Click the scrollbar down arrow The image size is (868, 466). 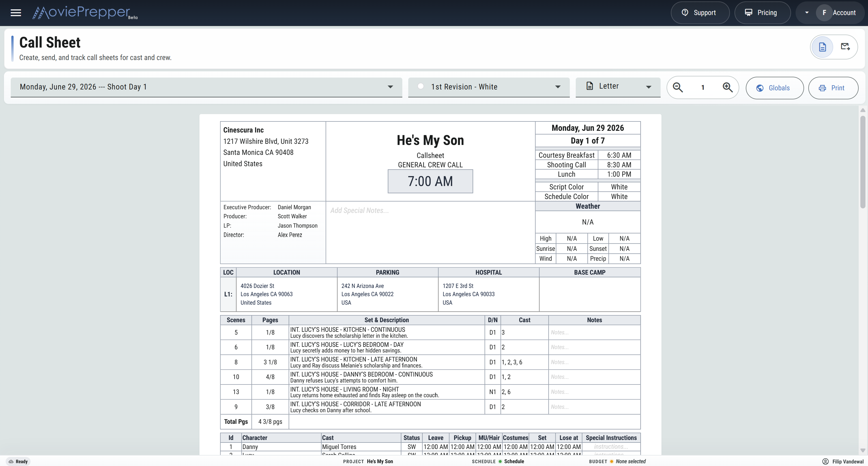863,450
